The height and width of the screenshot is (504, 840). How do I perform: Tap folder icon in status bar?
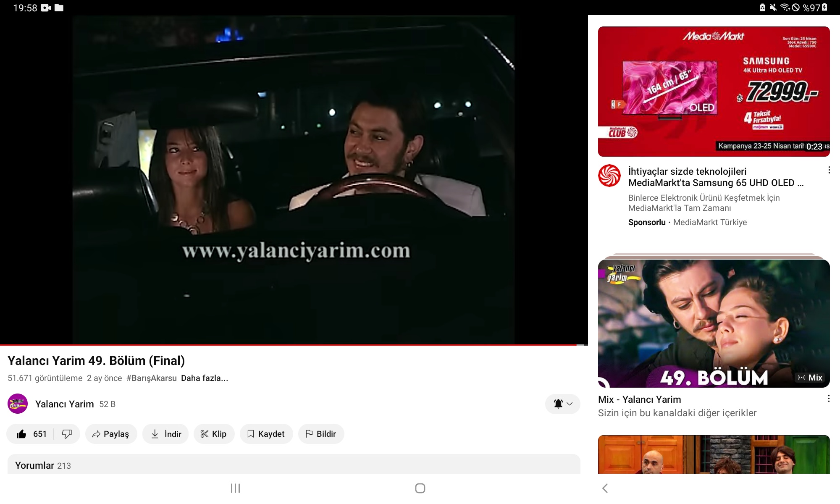coord(59,8)
